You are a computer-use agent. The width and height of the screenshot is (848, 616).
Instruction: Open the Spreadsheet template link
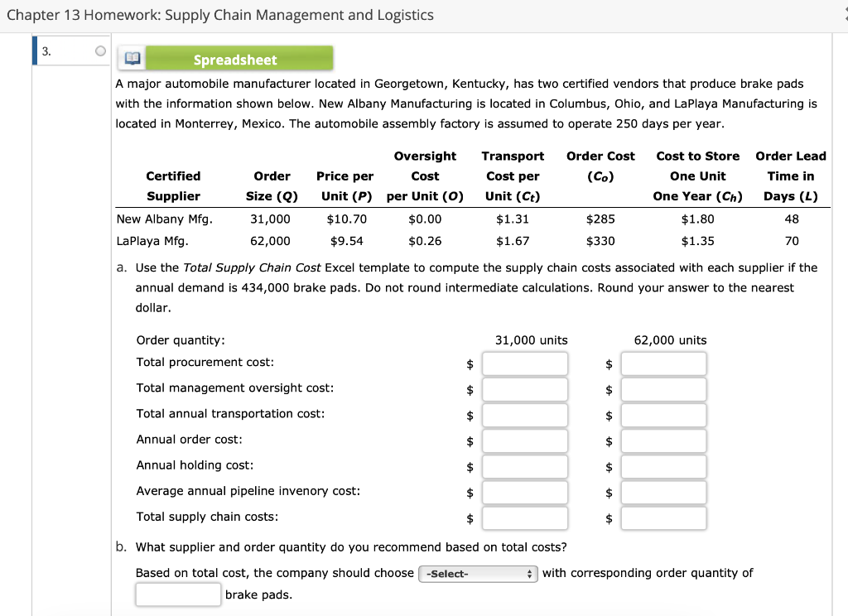pyautogui.click(x=235, y=59)
